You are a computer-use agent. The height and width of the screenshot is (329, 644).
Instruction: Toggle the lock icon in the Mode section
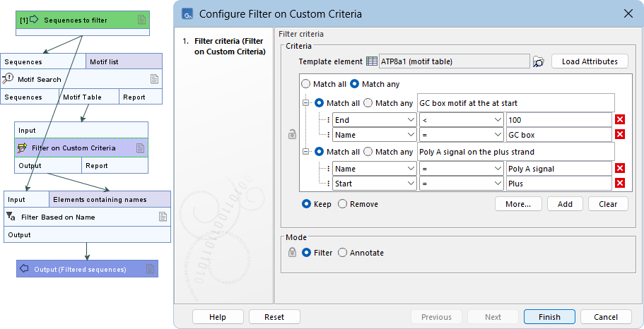coord(292,252)
